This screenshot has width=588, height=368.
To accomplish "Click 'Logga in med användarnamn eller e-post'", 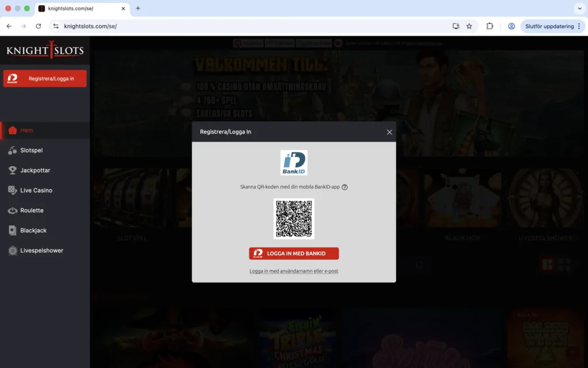I will [x=294, y=270].
